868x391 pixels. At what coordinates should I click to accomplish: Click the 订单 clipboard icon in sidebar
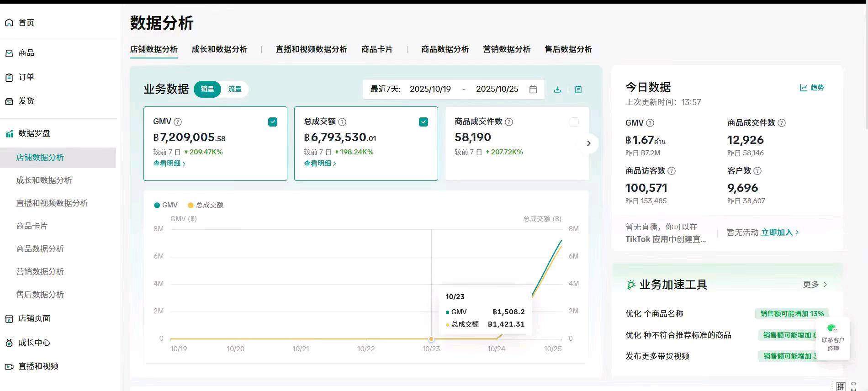(9, 77)
